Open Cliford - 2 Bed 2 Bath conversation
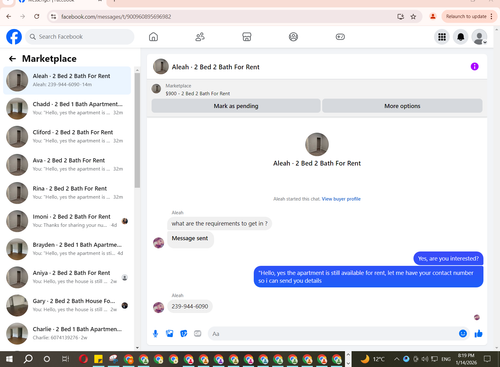The width and height of the screenshot is (500, 367). (67, 137)
